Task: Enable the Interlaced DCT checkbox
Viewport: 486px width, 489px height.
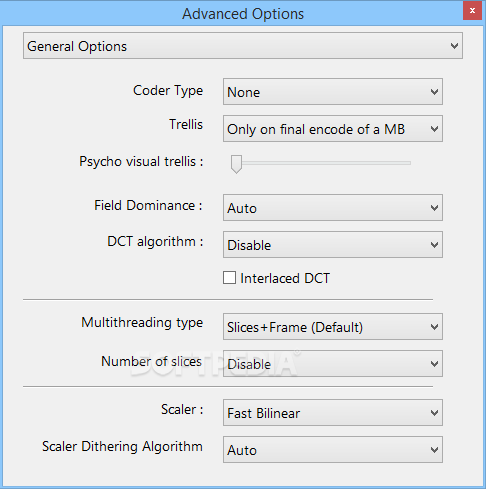Action: (229, 278)
